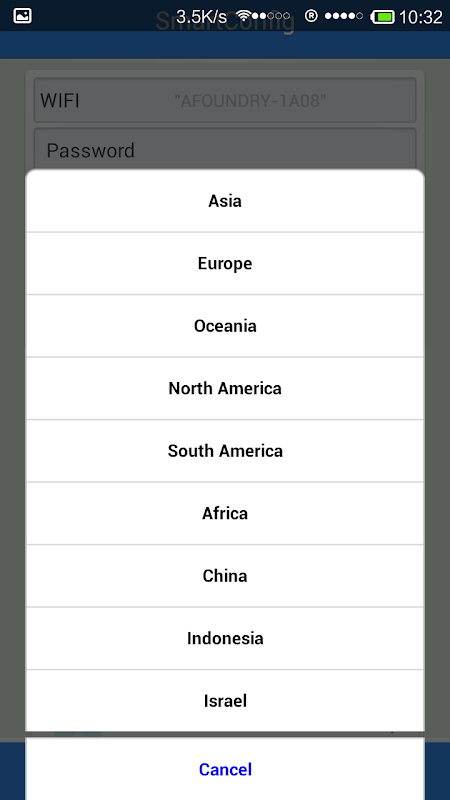The image size is (450, 800).
Task: Choose Europe as the region
Action: click(x=225, y=264)
